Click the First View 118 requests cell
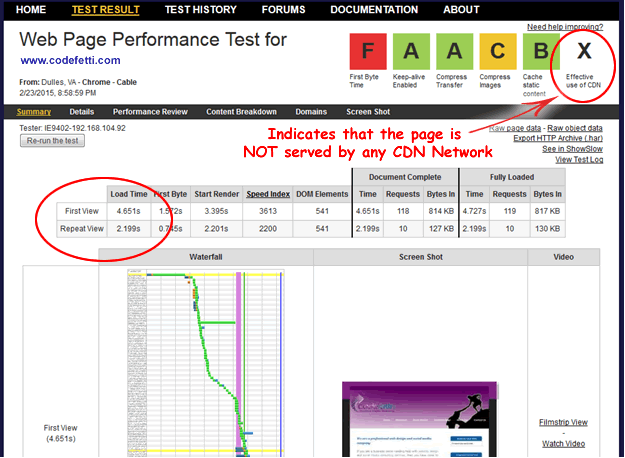Image resolution: width=625 pixels, height=458 pixels. tap(403, 211)
